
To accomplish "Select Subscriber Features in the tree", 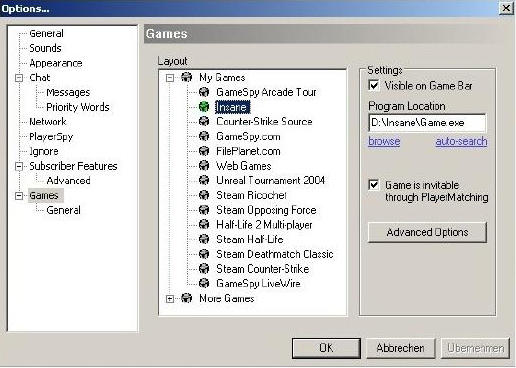I will [x=73, y=166].
